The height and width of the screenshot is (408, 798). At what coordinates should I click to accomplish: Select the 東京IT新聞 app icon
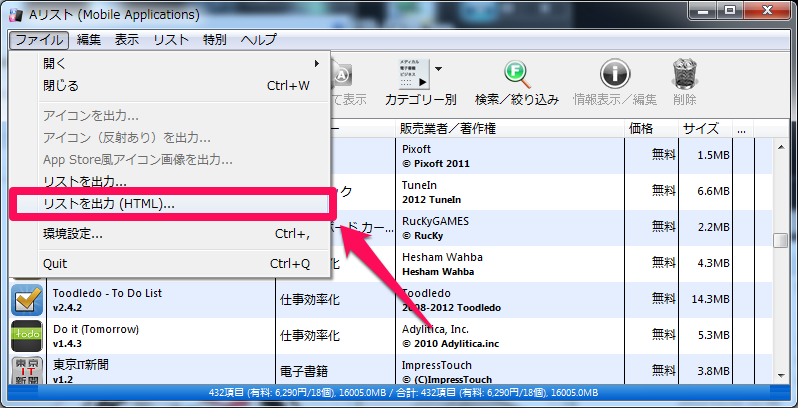(x=26, y=370)
